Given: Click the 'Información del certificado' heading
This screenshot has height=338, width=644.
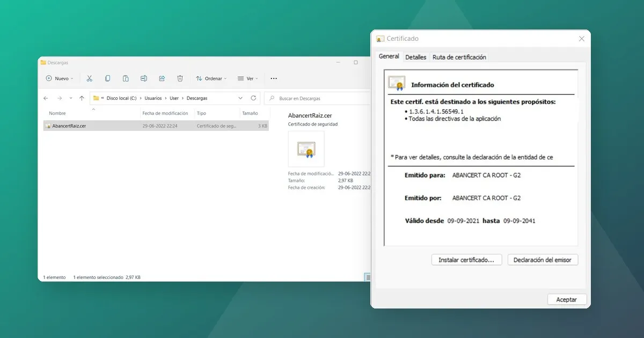Looking at the screenshot, I should [x=452, y=85].
